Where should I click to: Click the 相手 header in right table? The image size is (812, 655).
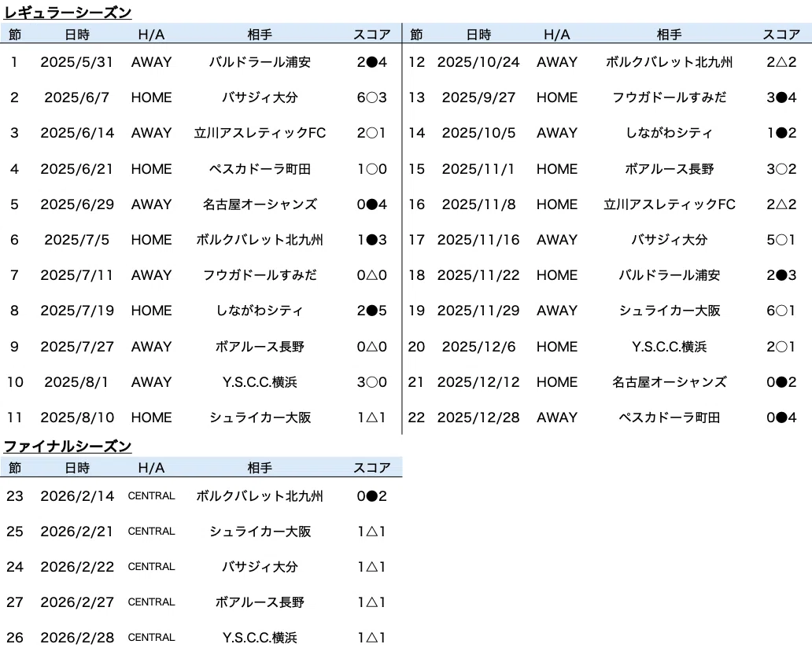click(669, 34)
